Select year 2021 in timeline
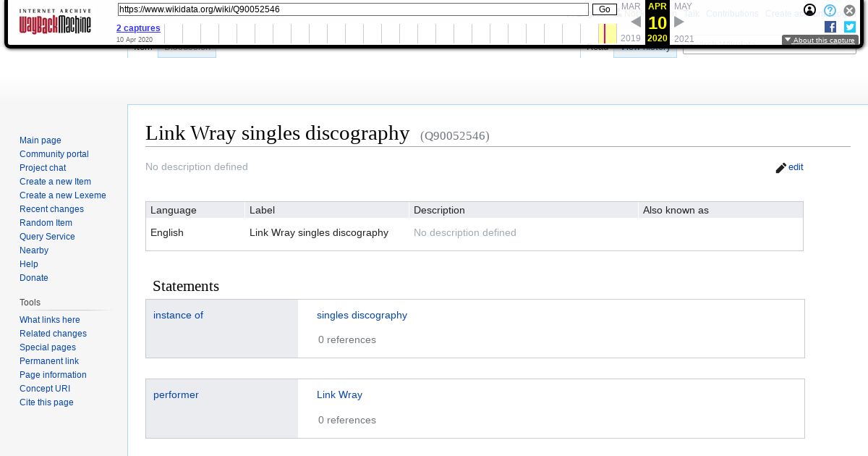The image size is (868, 456). pos(684,39)
